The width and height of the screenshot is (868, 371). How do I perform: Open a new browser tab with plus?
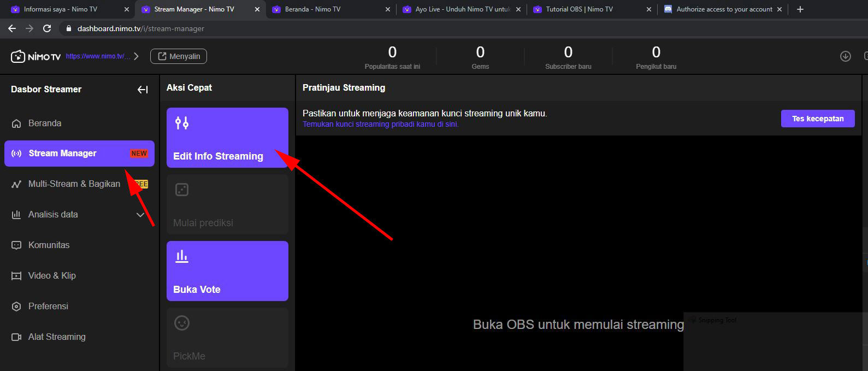(x=800, y=9)
